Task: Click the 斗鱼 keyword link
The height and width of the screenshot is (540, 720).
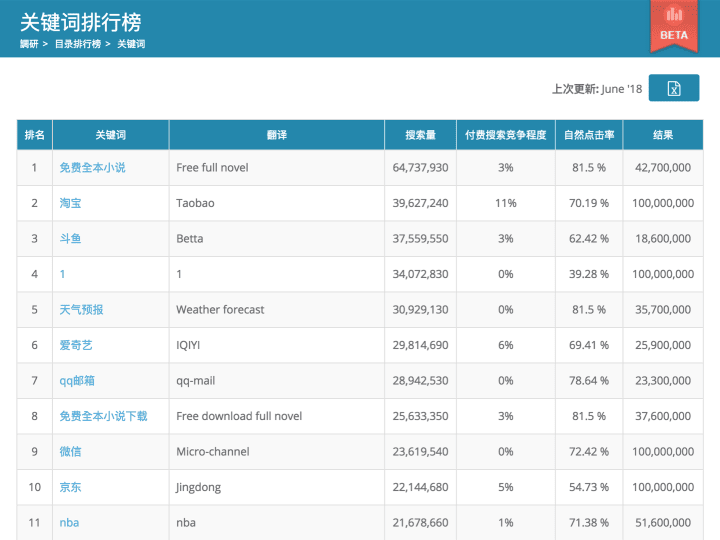Action: [x=70, y=239]
